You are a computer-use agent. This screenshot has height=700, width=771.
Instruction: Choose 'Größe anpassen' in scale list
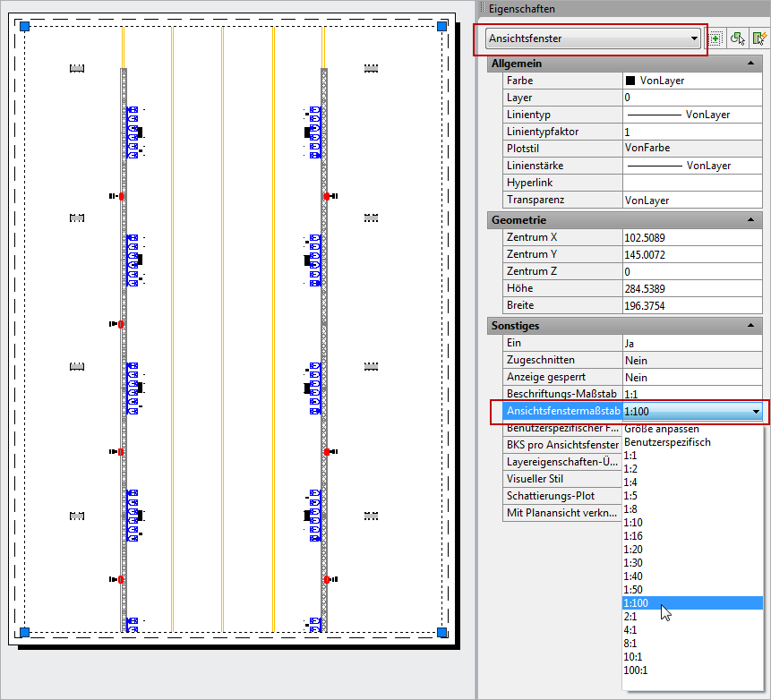pyautogui.click(x=662, y=429)
